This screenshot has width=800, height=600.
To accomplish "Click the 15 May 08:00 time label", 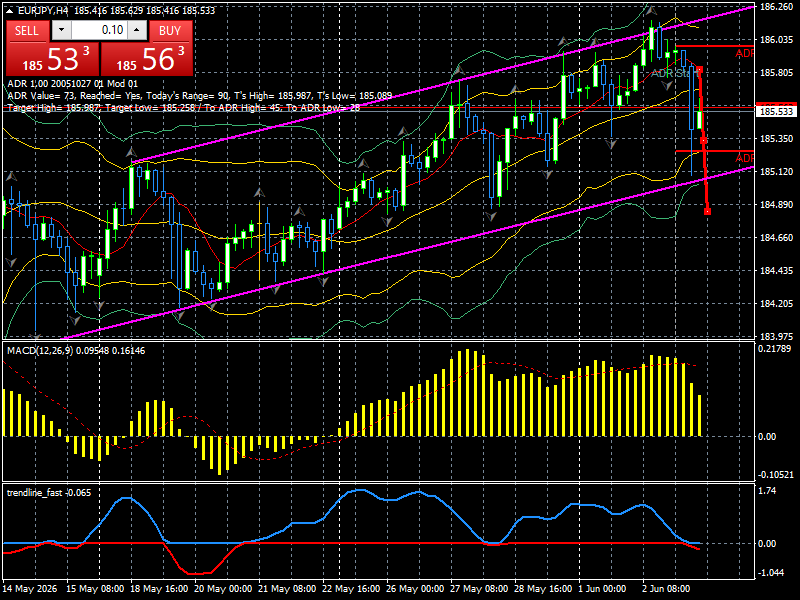I will pos(95,588).
